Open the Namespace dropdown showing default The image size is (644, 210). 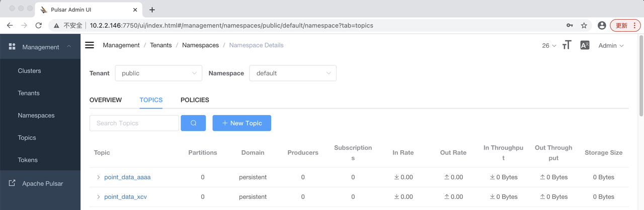293,73
